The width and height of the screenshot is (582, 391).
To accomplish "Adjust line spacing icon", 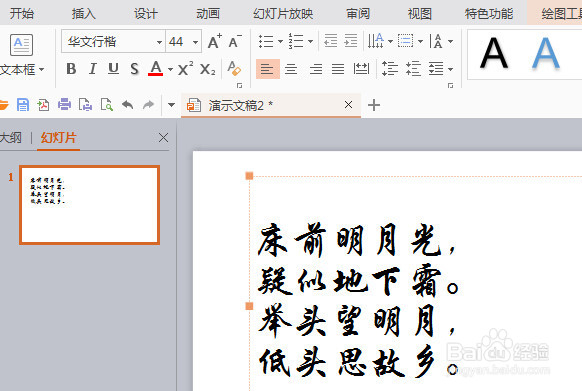I will tap(390, 69).
